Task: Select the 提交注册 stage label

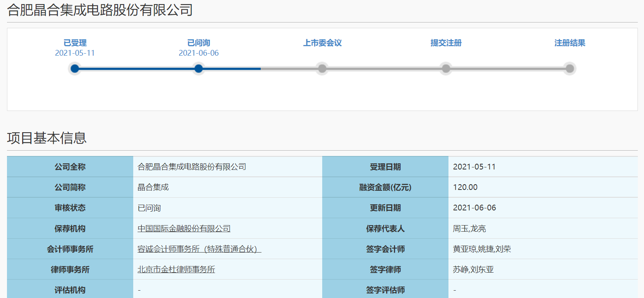Action: [446, 43]
